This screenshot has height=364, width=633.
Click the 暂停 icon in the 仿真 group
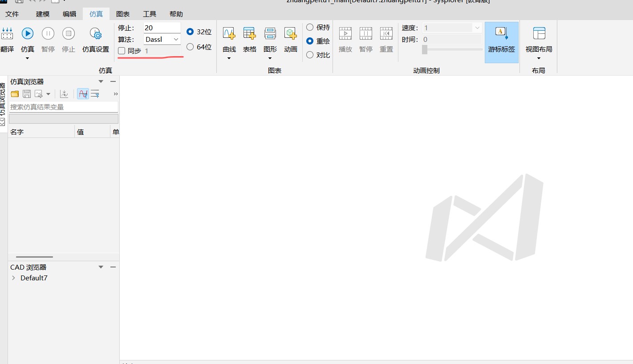pyautogui.click(x=48, y=33)
